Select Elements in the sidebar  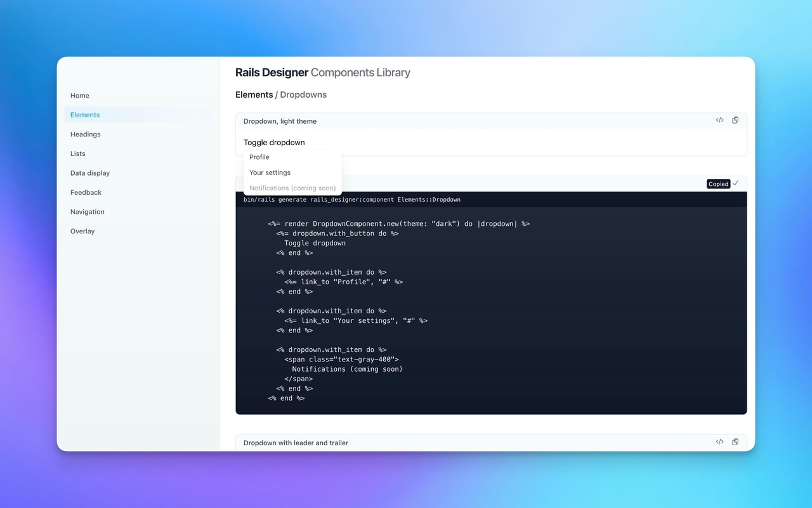[x=84, y=115]
